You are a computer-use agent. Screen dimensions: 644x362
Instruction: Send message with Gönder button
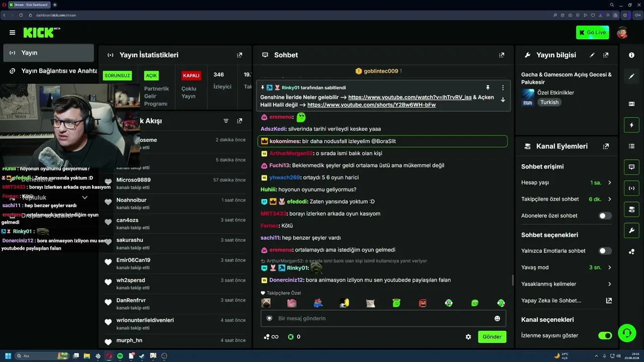point(492,337)
